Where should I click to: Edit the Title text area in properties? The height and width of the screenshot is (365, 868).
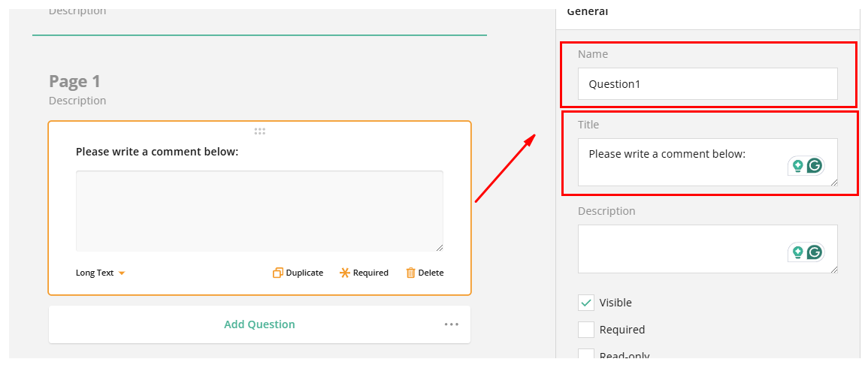pos(707,162)
